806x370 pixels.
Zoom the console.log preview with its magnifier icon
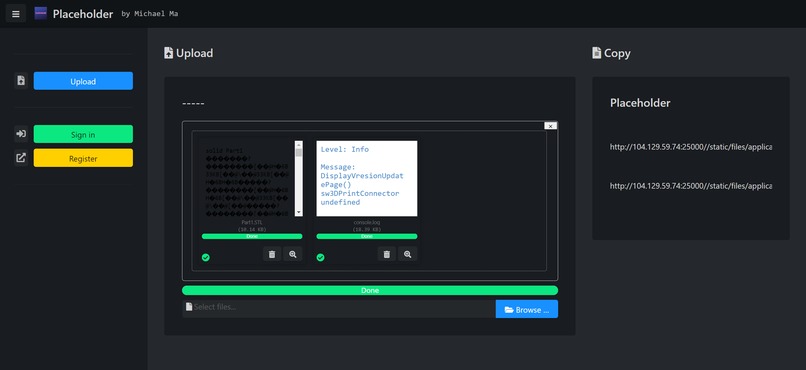407,254
